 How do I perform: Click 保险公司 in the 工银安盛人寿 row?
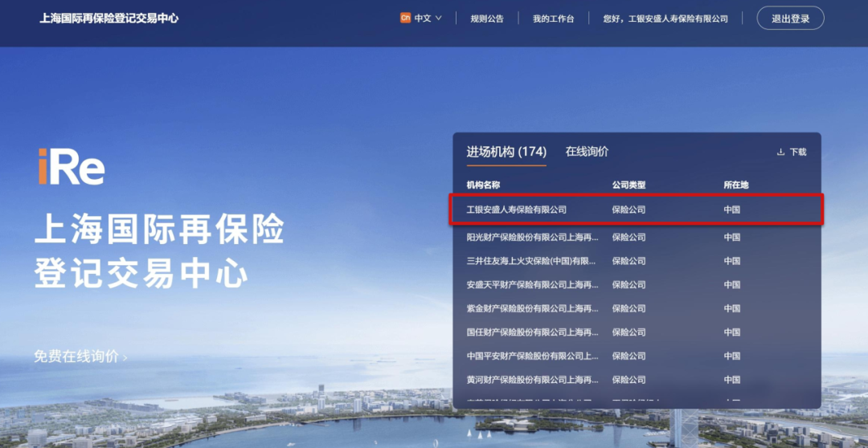628,210
